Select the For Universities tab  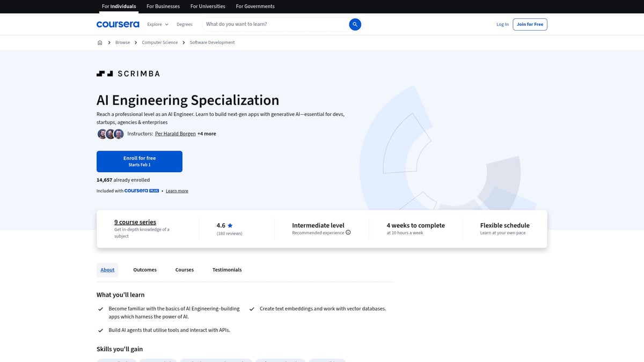pyautogui.click(x=208, y=6)
